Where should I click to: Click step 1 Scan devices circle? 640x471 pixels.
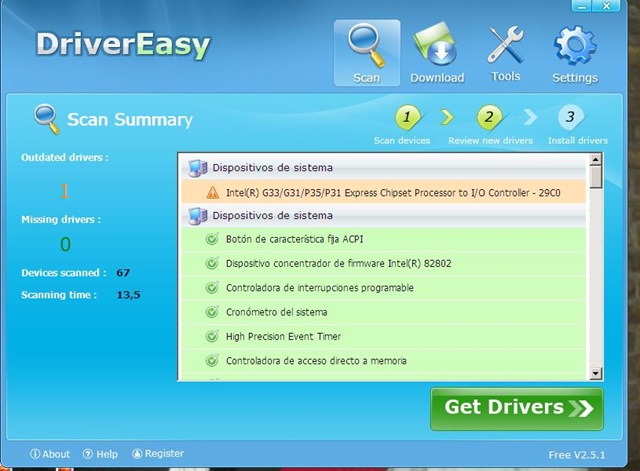[407, 118]
